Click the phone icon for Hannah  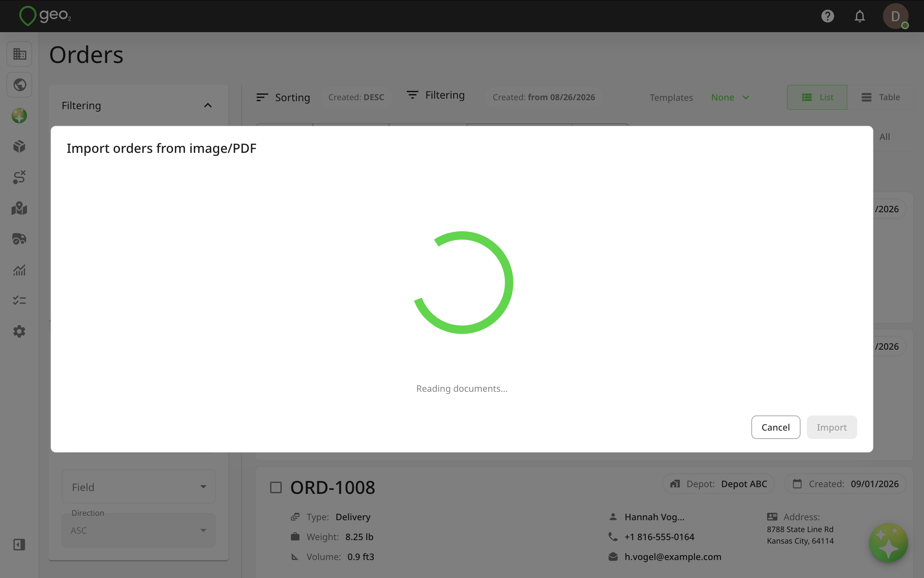pos(613,537)
